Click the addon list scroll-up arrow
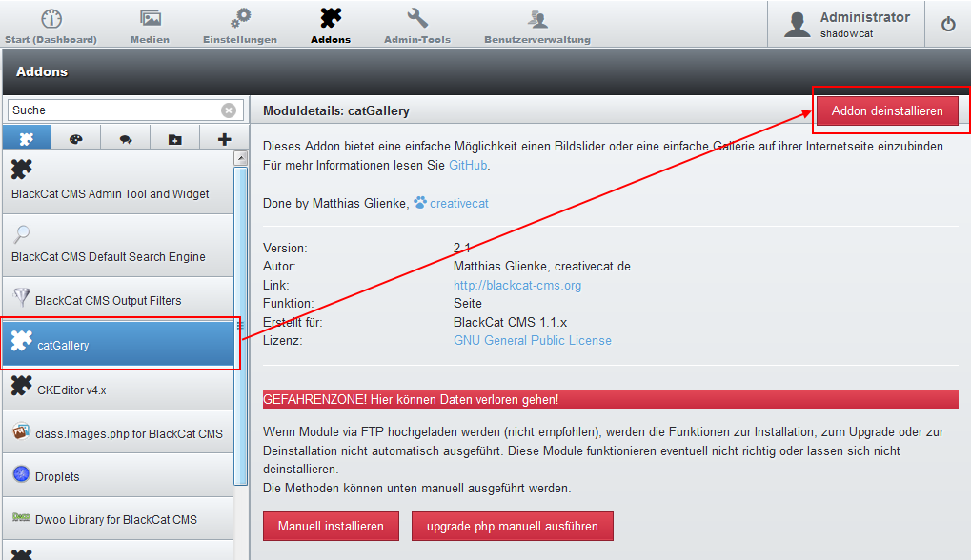 [x=240, y=158]
